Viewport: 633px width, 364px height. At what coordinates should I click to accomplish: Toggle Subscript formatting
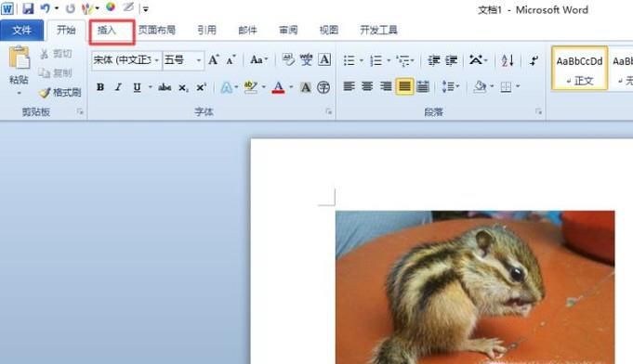click(x=183, y=87)
